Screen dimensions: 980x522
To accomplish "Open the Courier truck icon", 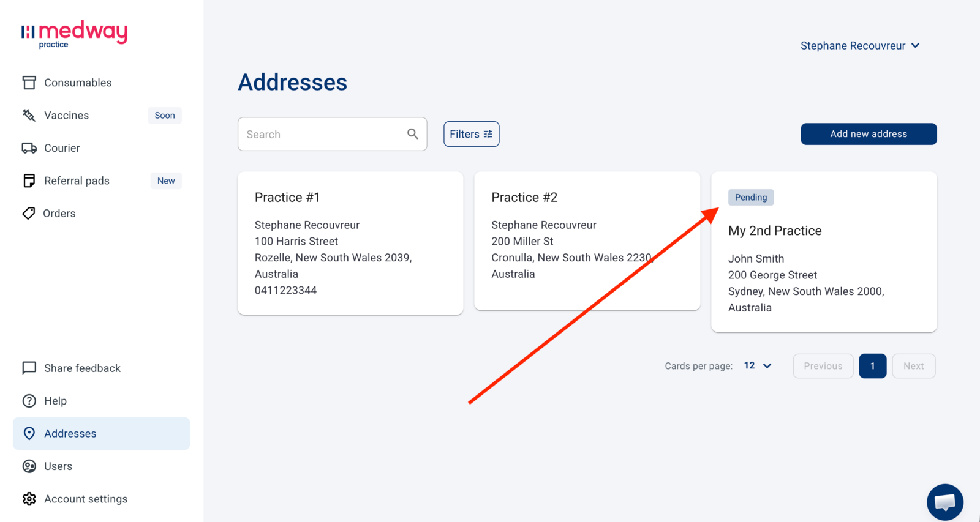I will point(29,148).
